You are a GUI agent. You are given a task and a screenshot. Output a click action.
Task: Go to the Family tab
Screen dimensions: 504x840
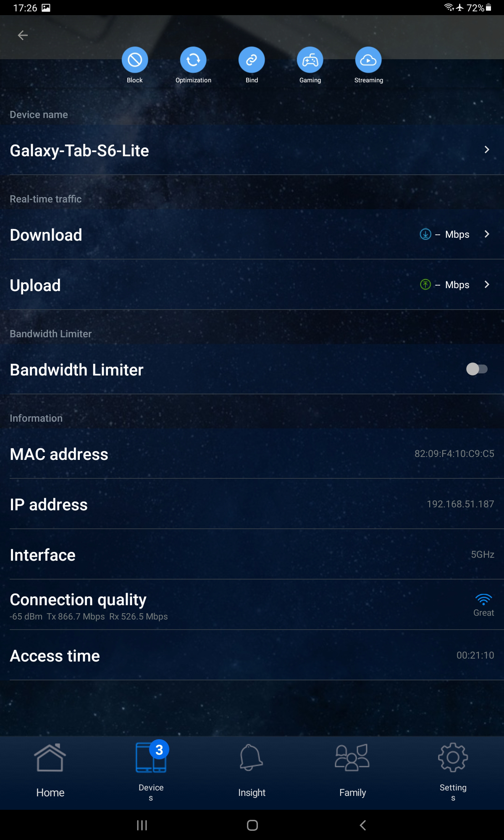coord(352,771)
